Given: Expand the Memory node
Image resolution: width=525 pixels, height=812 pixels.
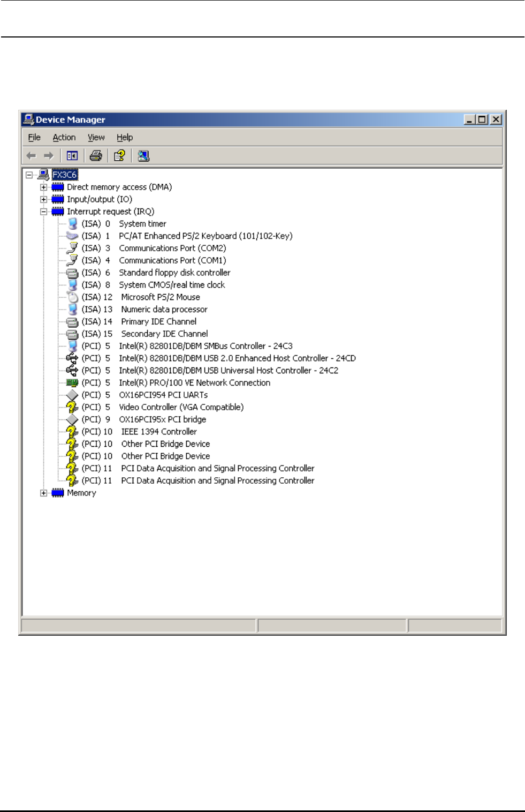Looking at the screenshot, I should click(44, 493).
